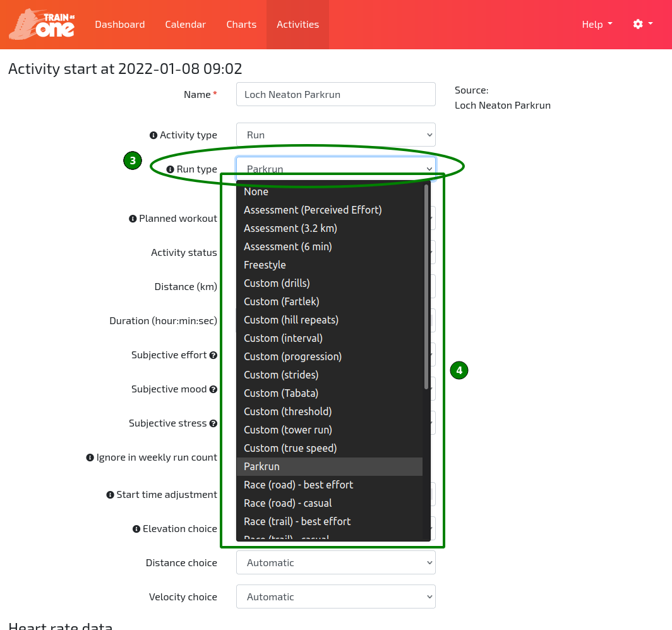Open the Charts page

pos(241,24)
